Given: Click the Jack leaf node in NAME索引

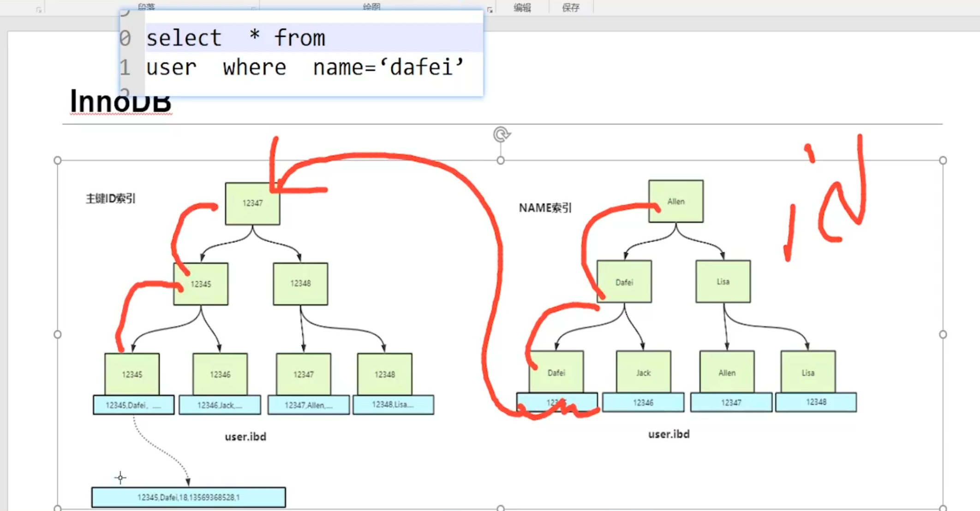Looking at the screenshot, I should point(643,373).
